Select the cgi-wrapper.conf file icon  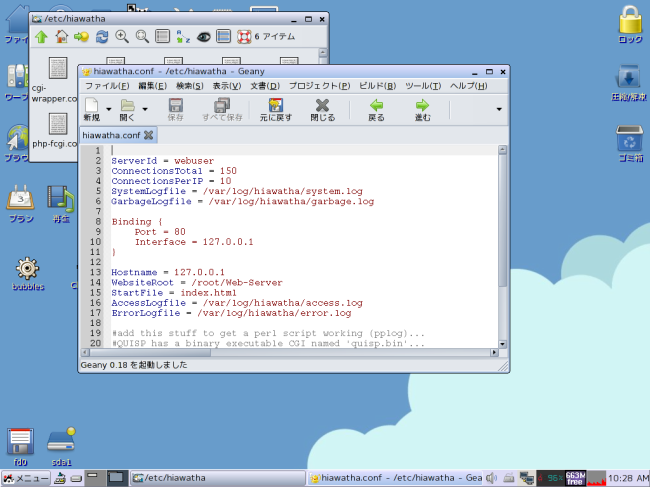(58, 68)
